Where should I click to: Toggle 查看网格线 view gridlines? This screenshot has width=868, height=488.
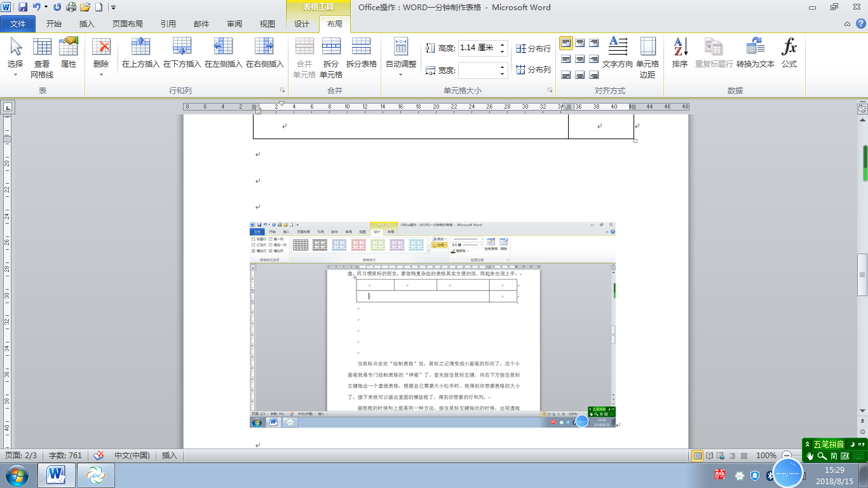42,57
